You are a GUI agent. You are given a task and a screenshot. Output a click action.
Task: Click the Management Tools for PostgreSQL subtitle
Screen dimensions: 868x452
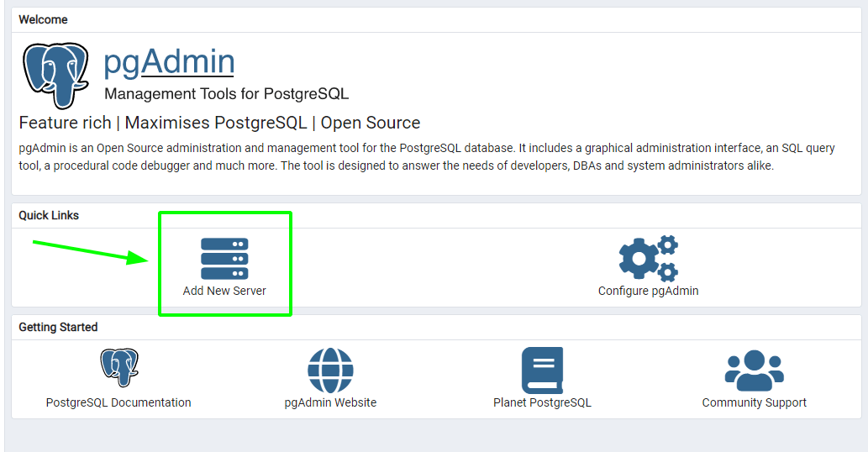click(226, 93)
